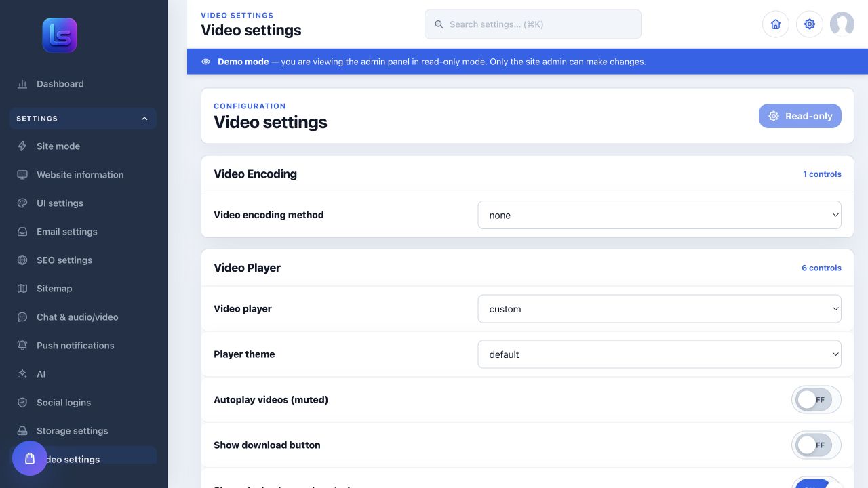Click the LS app logo

(x=60, y=35)
